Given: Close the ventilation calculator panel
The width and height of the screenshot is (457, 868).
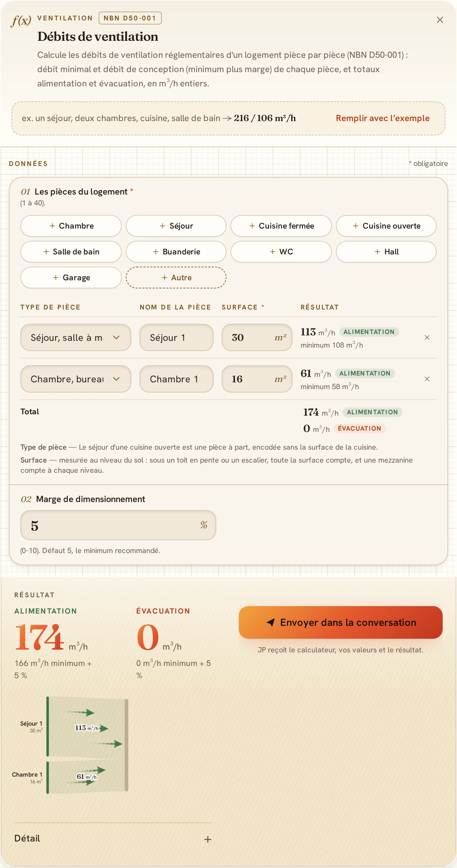Looking at the screenshot, I should tap(440, 20).
